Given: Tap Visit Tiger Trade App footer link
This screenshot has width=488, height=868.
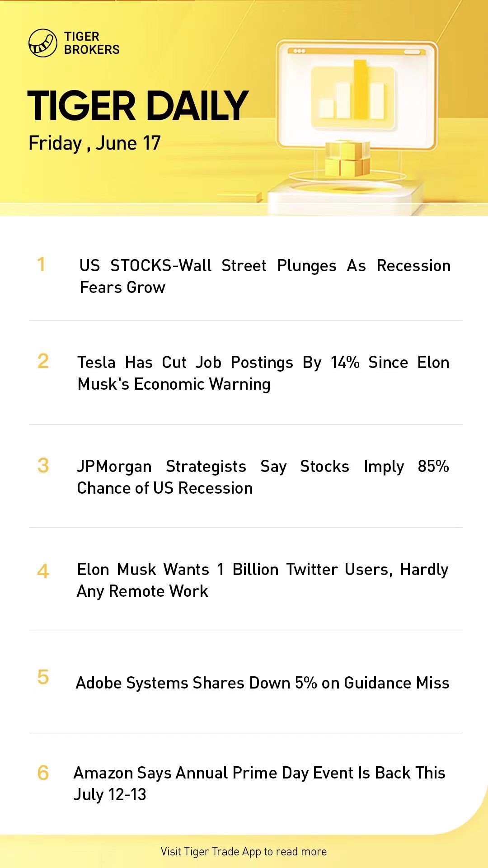Looking at the screenshot, I should (x=244, y=852).
